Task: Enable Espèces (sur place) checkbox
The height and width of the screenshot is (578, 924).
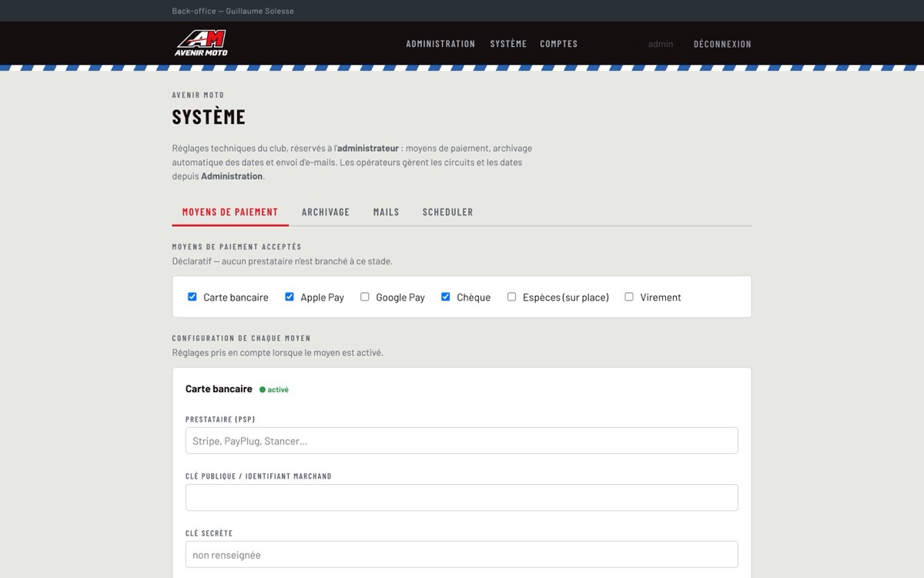Action: coord(511,297)
